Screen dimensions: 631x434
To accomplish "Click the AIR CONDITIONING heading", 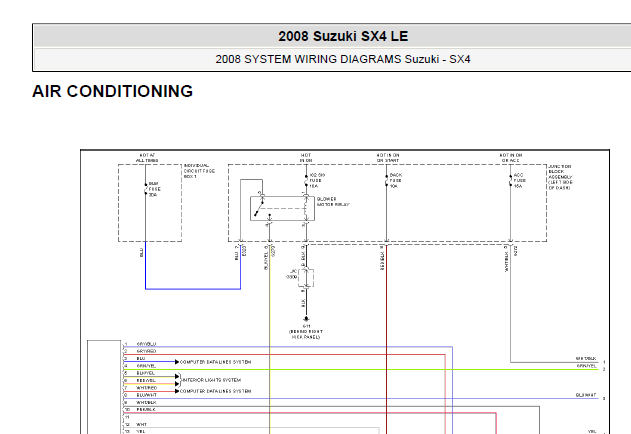I will click(113, 91).
